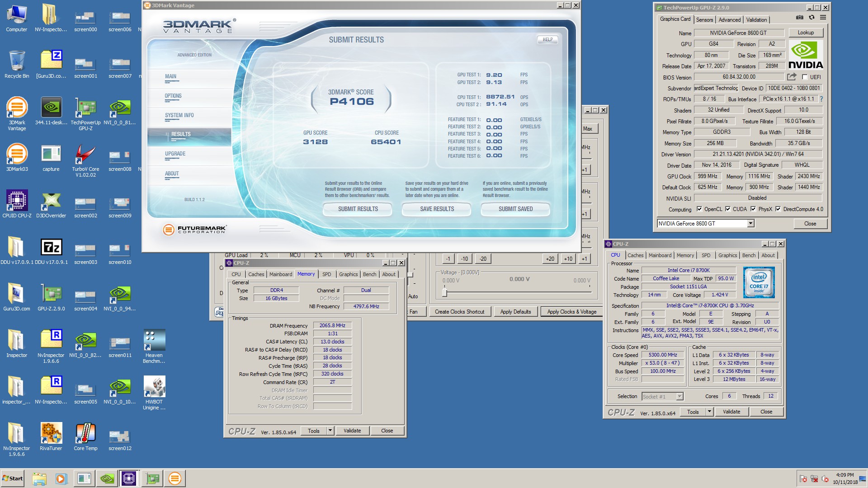Open OPTIONS in 3DMark Vantage sidebar
The height and width of the screenshot is (488, 868).
coord(173,96)
